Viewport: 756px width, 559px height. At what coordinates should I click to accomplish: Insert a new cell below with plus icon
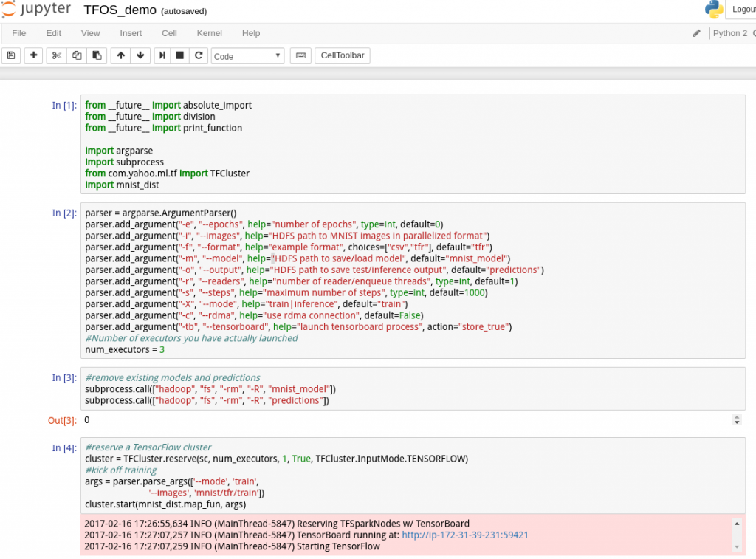tap(33, 55)
